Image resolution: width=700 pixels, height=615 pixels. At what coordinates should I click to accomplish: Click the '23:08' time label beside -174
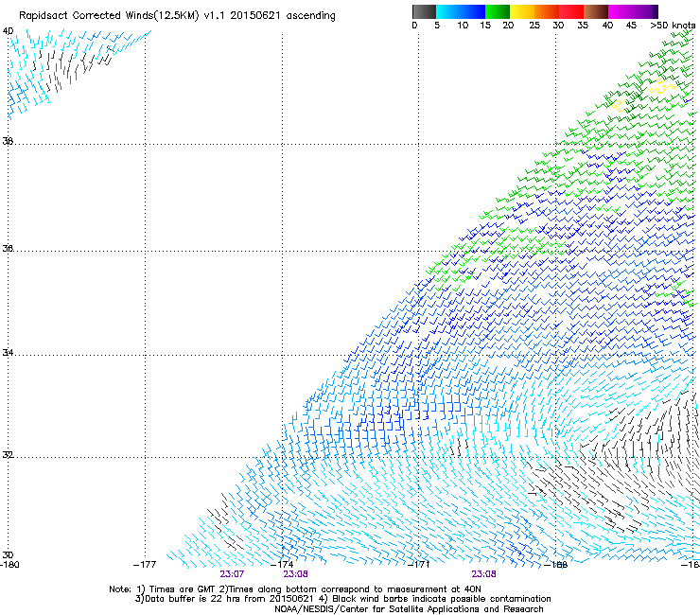click(x=295, y=574)
